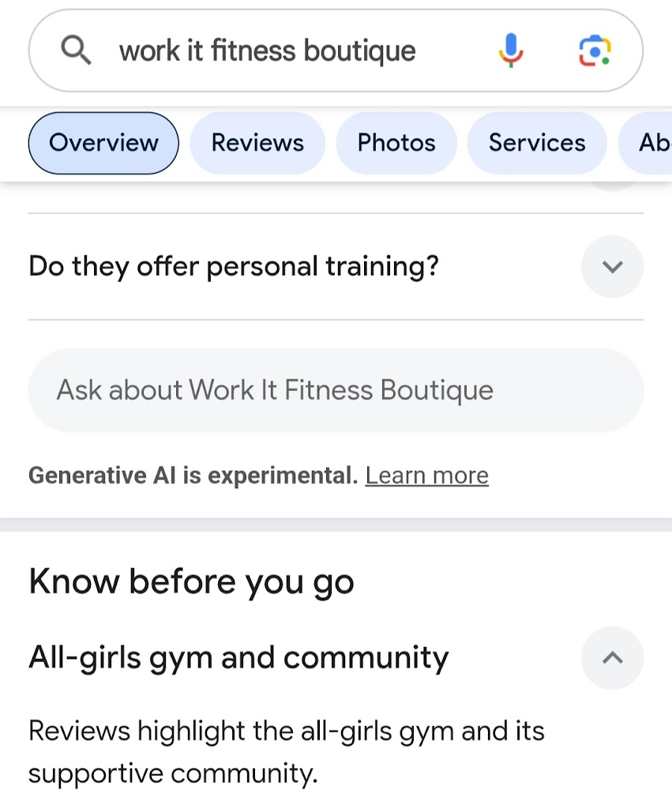Tap the 'All-girls gym and community' title
The height and width of the screenshot is (809, 672).
click(x=238, y=657)
